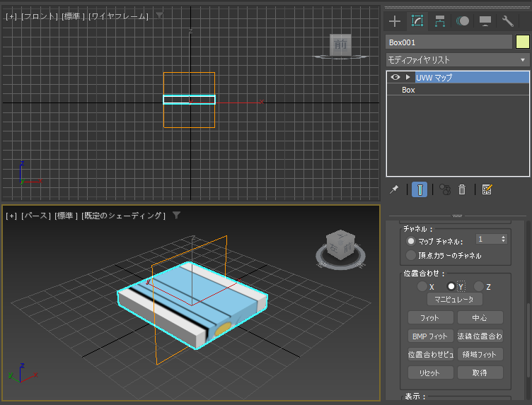Select the X alignment radio button
This screenshot has height=405, width=532.
[x=422, y=286]
